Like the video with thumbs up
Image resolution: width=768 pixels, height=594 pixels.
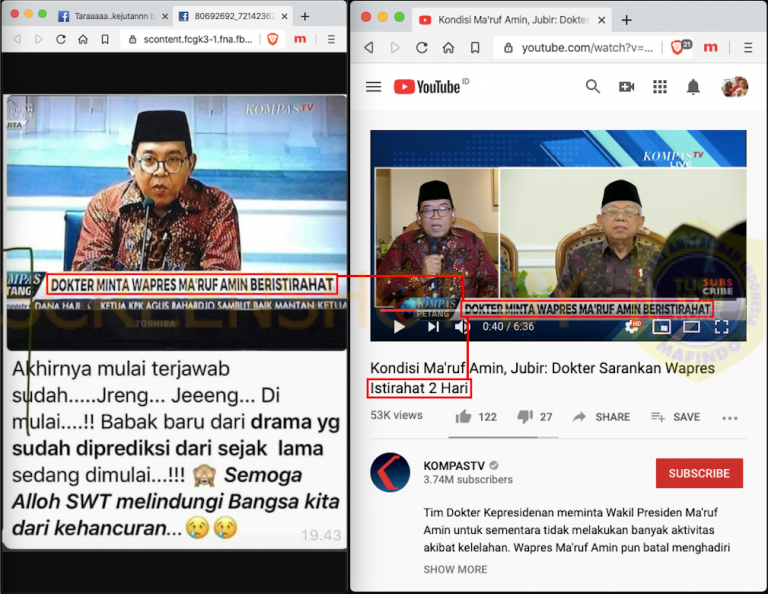pyautogui.click(x=463, y=417)
